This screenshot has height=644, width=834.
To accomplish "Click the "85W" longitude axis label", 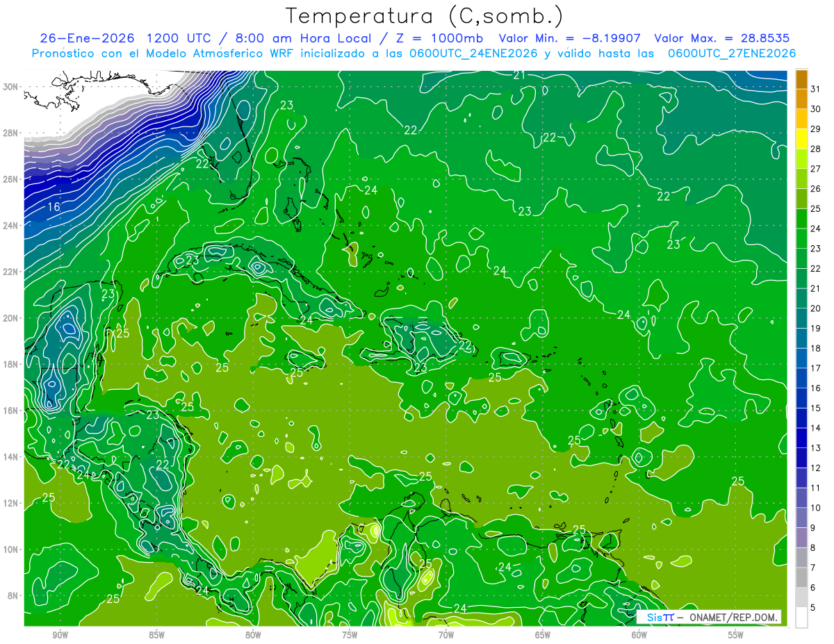I will coord(156,635).
